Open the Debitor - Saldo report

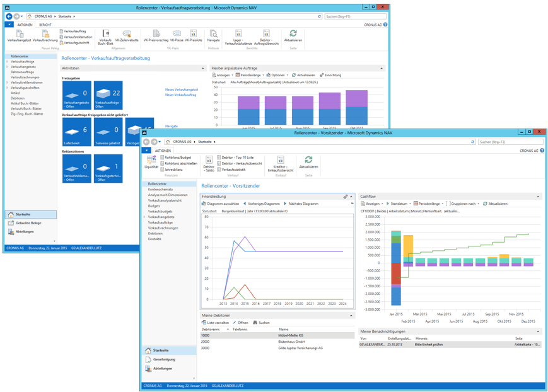click(x=209, y=164)
